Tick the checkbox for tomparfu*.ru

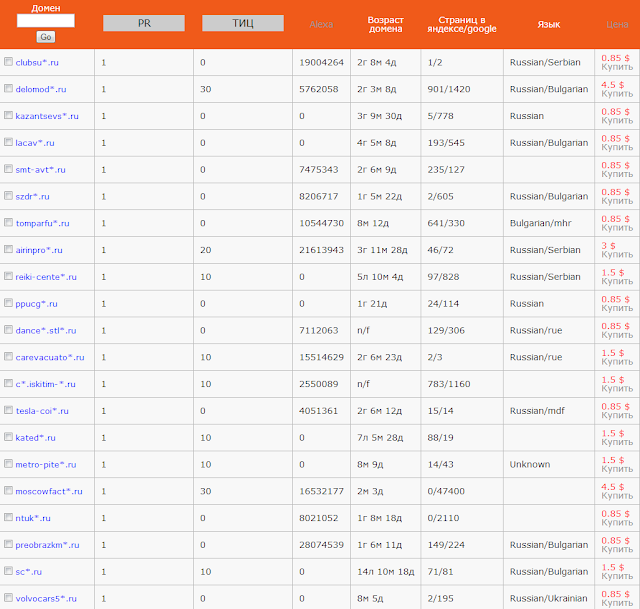click(x=8, y=222)
